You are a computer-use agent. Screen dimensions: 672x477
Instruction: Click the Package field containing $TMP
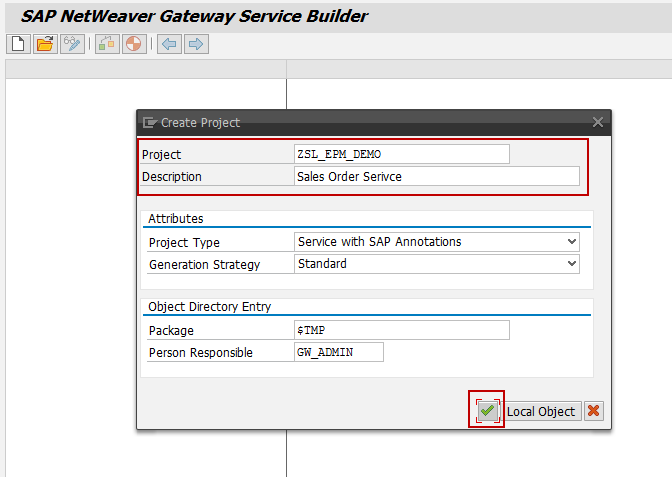coord(401,330)
